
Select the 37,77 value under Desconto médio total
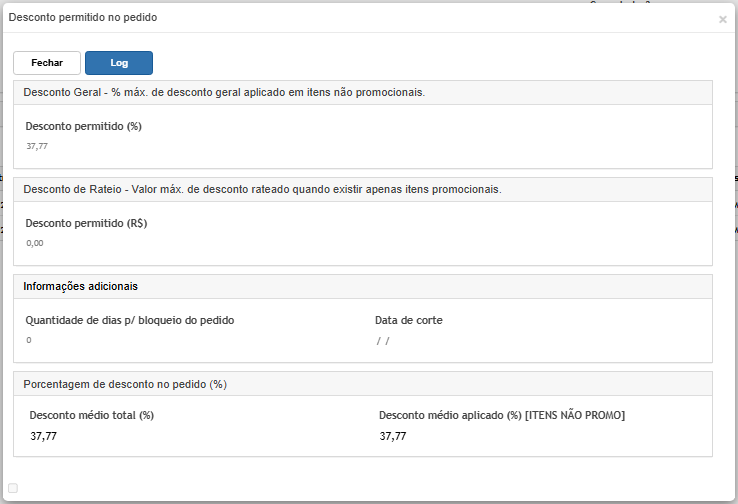tap(43, 436)
